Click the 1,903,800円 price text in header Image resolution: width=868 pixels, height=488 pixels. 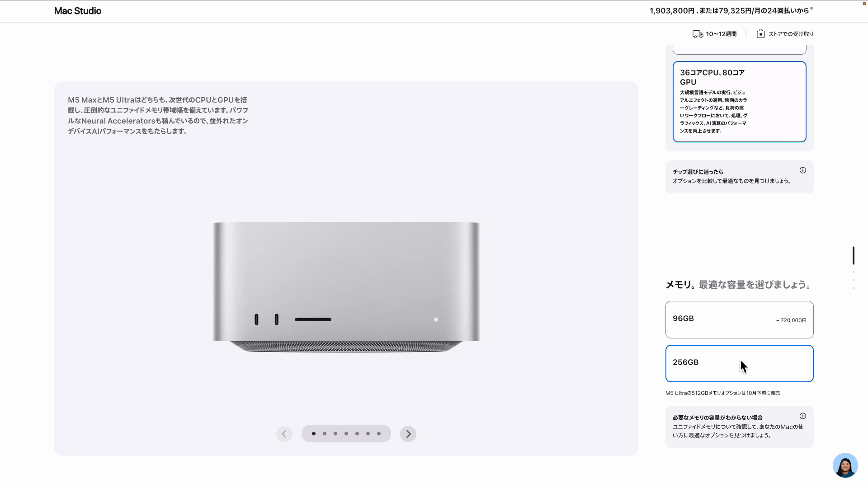pos(672,11)
